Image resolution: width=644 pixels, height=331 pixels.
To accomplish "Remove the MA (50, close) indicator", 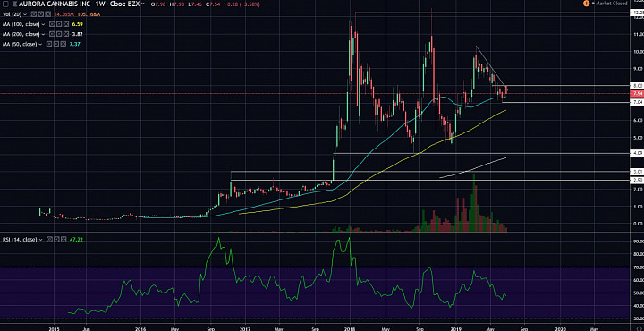I will click(x=64, y=44).
